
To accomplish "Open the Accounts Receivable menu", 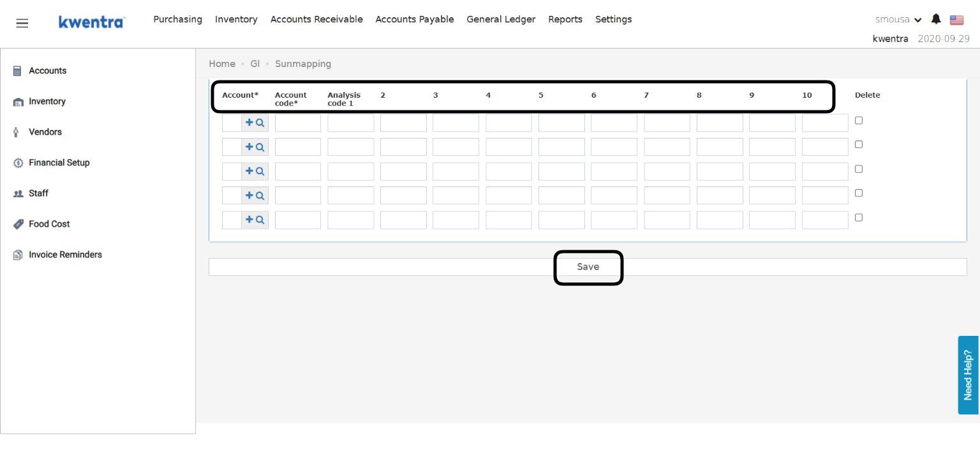I will click(x=316, y=19).
